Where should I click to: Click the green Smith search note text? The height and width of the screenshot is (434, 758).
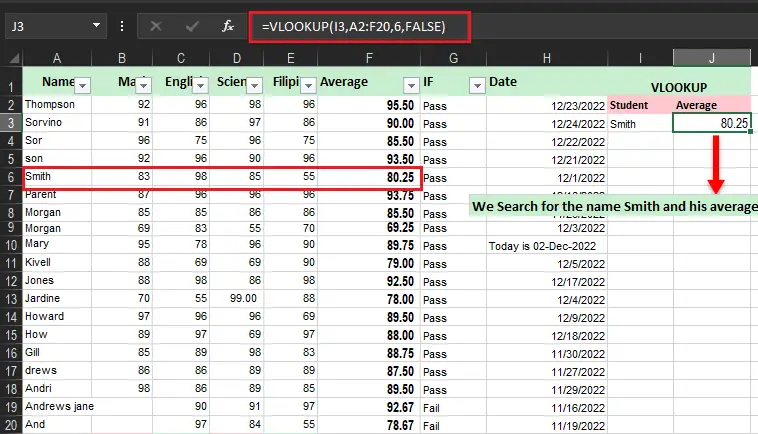[613, 206]
